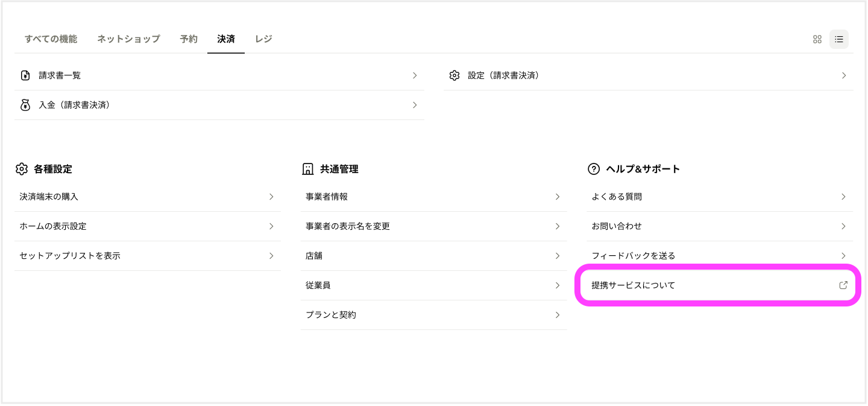Open the すべての機能 tab
Image resolution: width=868 pixels, height=406 pixels.
point(51,39)
